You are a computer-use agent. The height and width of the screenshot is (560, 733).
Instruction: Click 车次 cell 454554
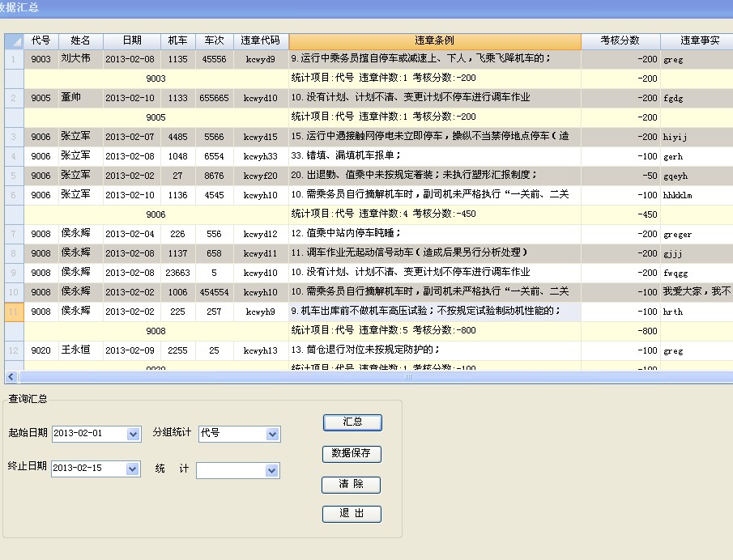[x=214, y=292]
